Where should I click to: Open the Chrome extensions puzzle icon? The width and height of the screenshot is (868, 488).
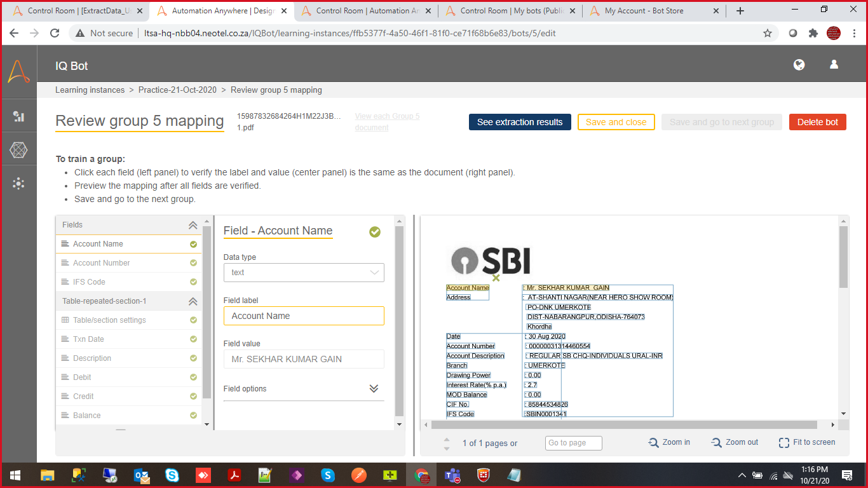813,33
